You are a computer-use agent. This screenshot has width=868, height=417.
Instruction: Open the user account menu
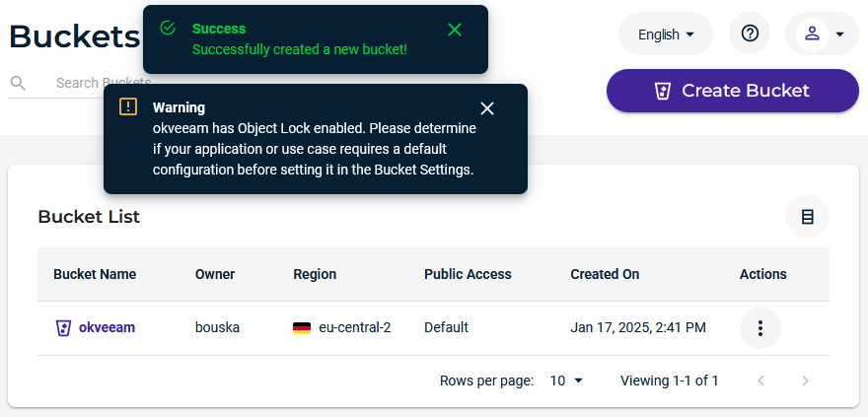(822, 34)
